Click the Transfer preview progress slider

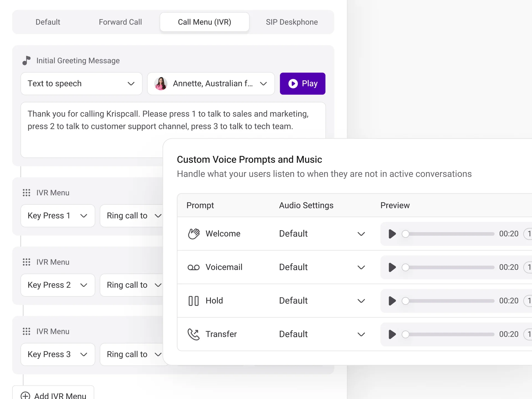point(448,334)
